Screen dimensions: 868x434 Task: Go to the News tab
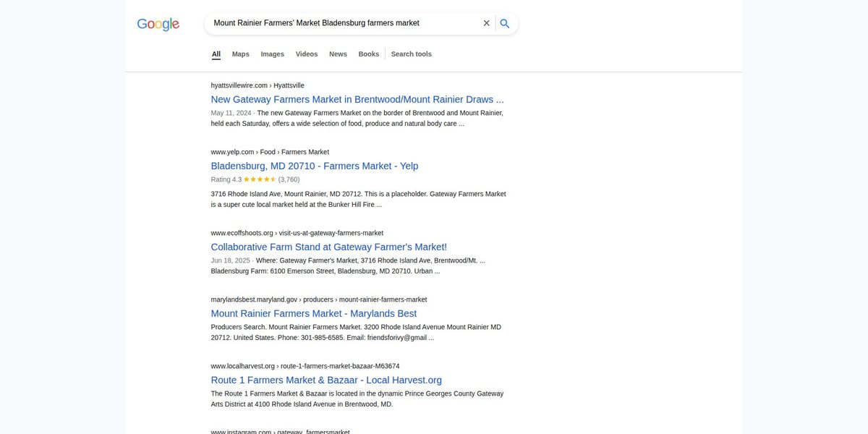[338, 54]
